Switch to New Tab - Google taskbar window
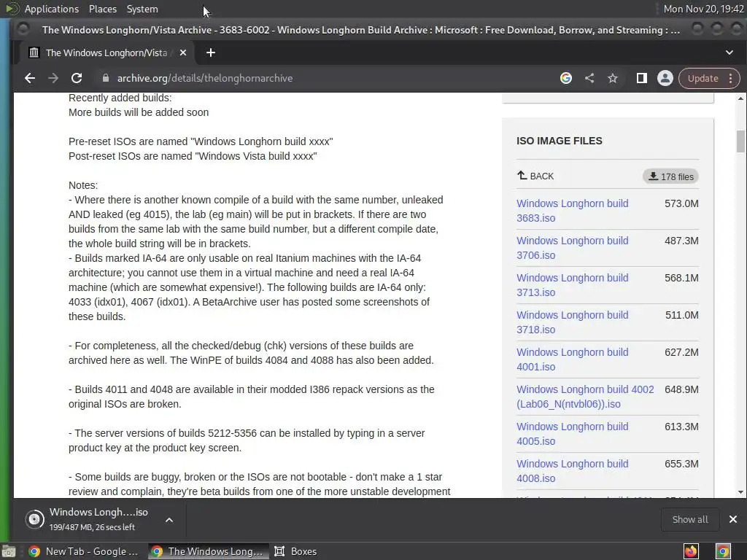747x560 pixels. pyautogui.click(x=83, y=551)
